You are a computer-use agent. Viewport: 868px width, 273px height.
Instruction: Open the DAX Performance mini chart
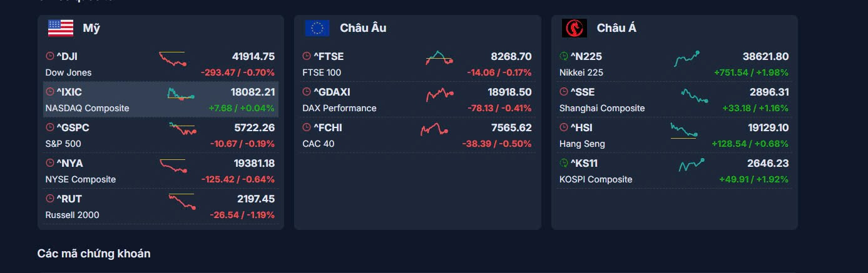(439, 94)
